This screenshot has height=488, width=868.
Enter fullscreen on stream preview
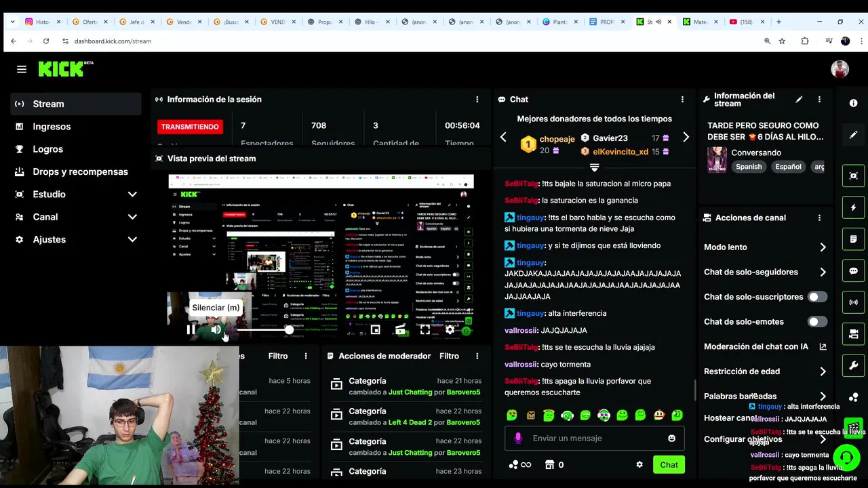[x=425, y=330]
